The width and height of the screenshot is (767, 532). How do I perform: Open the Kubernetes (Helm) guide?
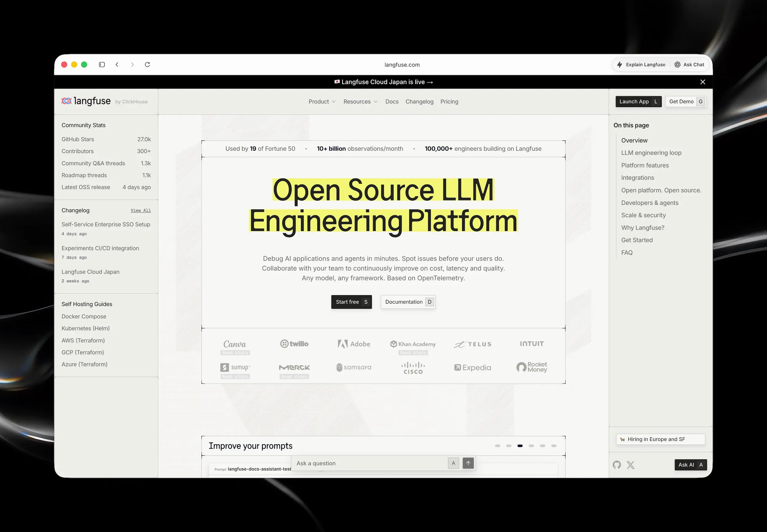[x=86, y=329]
